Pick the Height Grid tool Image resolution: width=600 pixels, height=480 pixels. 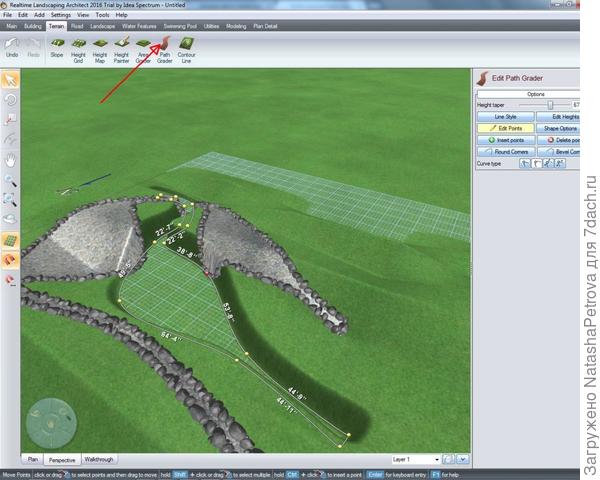[78, 49]
